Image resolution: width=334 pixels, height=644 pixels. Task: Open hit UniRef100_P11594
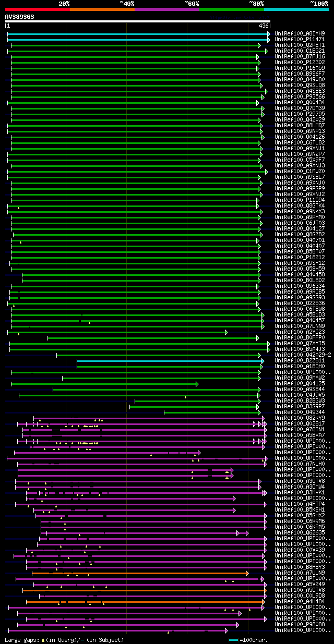click(301, 200)
